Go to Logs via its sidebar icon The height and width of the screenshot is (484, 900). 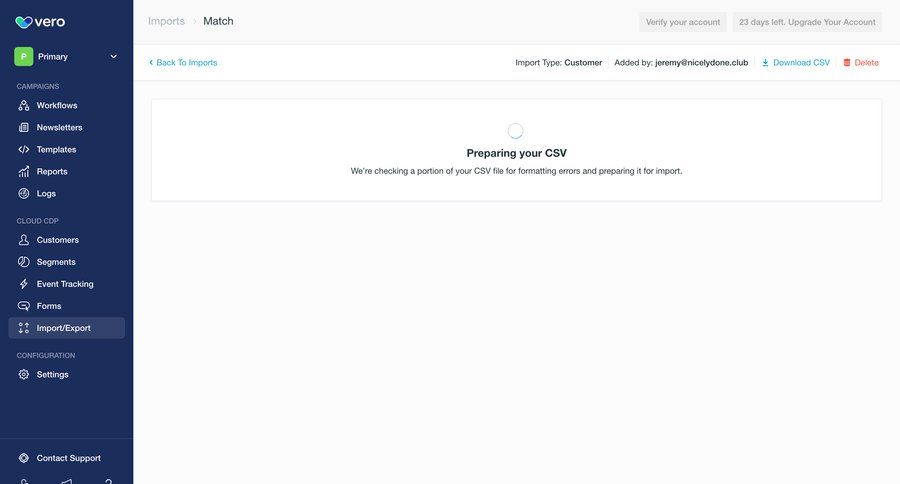pyautogui.click(x=24, y=193)
